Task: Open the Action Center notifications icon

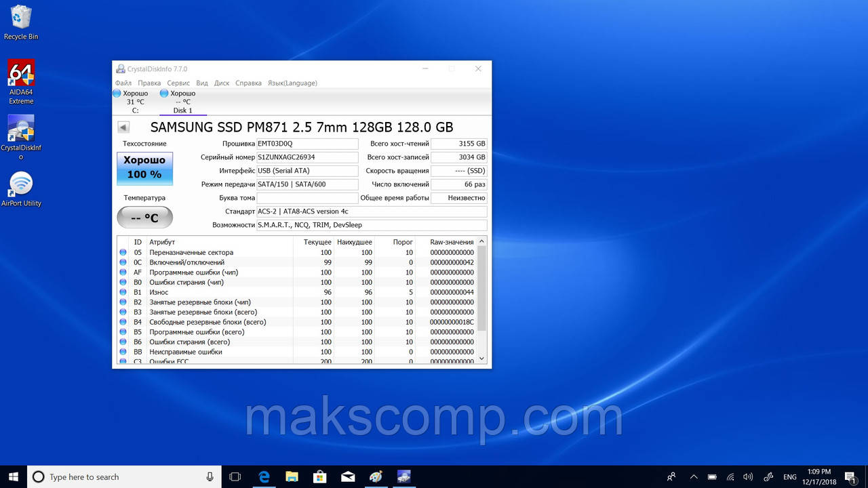Action: [x=850, y=476]
